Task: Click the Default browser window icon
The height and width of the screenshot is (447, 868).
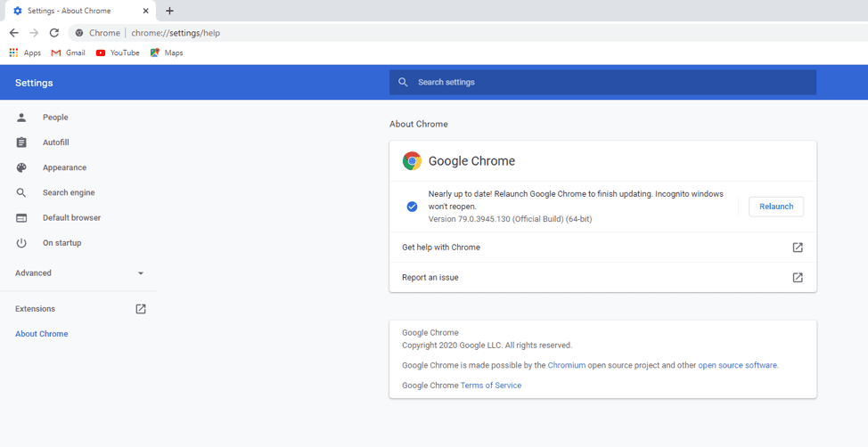Action: [21, 218]
